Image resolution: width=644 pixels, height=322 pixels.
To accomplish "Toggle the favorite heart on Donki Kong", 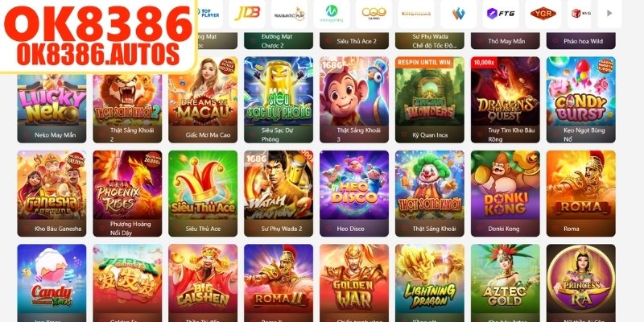I will tap(480, 229).
